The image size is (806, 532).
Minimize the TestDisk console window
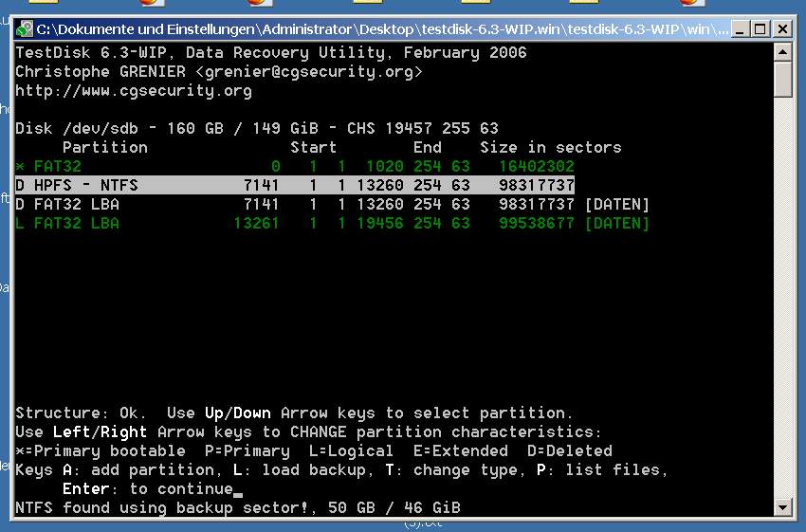740,28
